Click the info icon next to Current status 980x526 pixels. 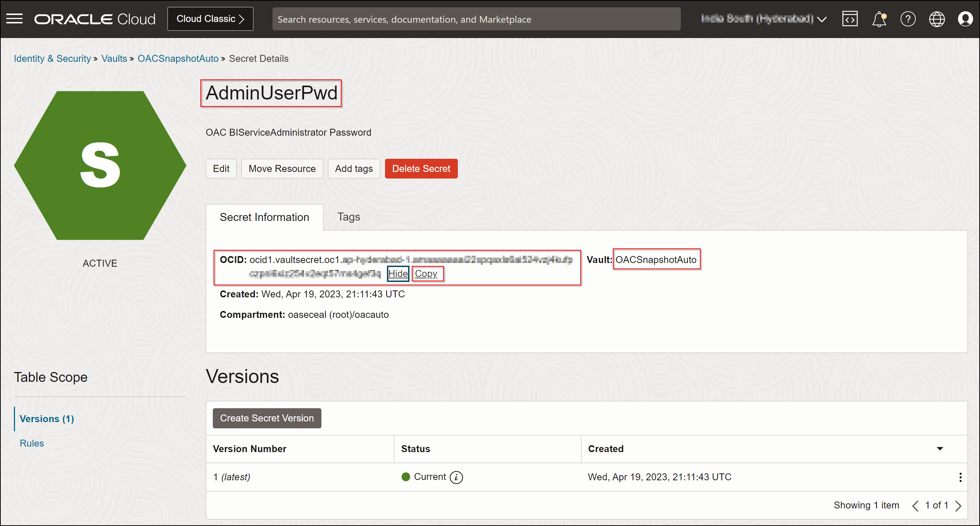tap(456, 477)
